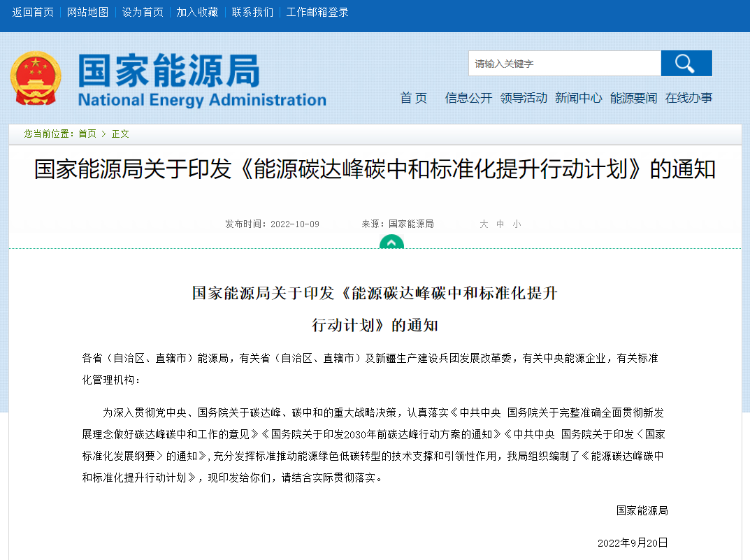Open 能源要闻 navigation item
Screen dimensions: 750x560
click(633, 98)
